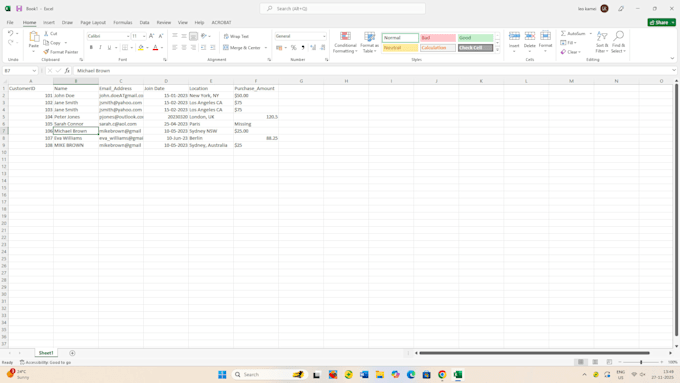Apply the Bad cell style

pyautogui.click(x=438, y=38)
